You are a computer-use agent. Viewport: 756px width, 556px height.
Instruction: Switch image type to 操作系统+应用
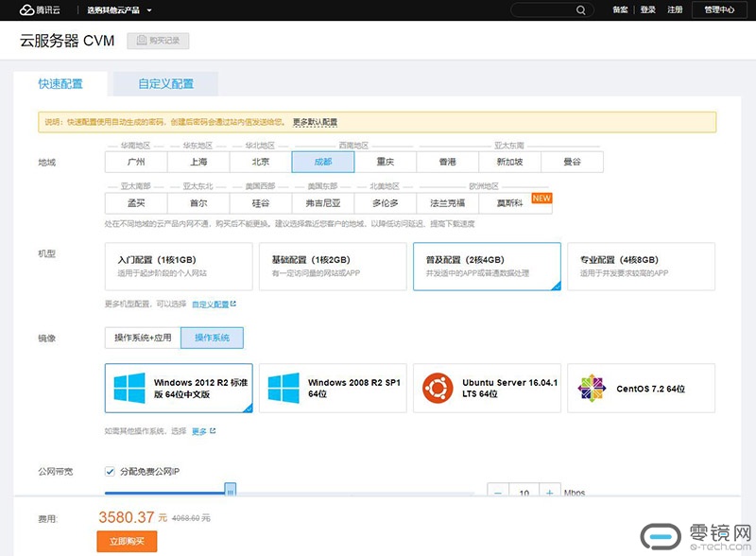pos(143,338)
